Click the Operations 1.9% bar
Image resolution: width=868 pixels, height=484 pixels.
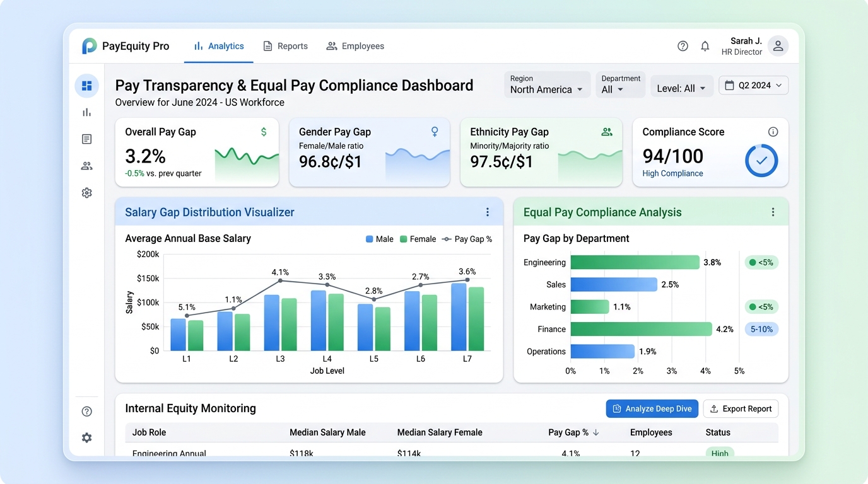602,352
